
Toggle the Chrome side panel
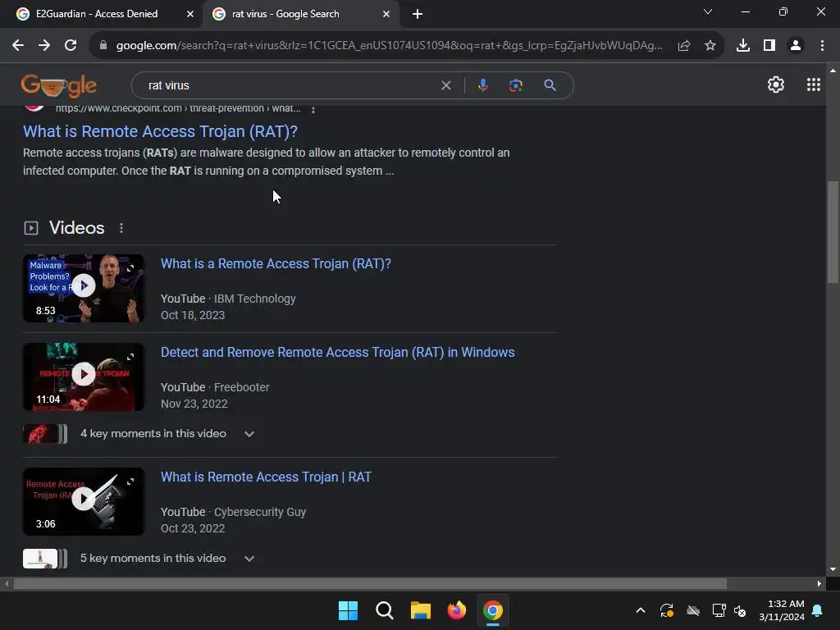point(769,46)
